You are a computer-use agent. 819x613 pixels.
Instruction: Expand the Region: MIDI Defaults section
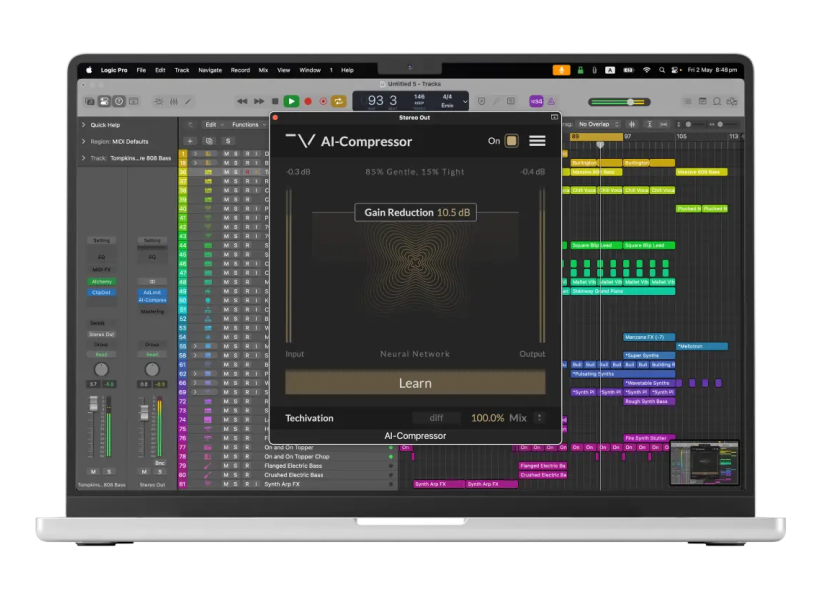coord(84,142)
